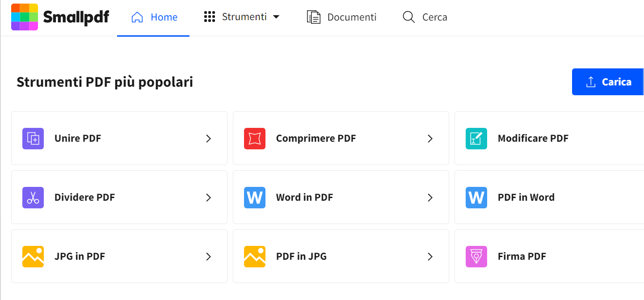The image size is (644, 300).
Task: Open the PDF in JPG tool
Action: click(x=341, y=256)
